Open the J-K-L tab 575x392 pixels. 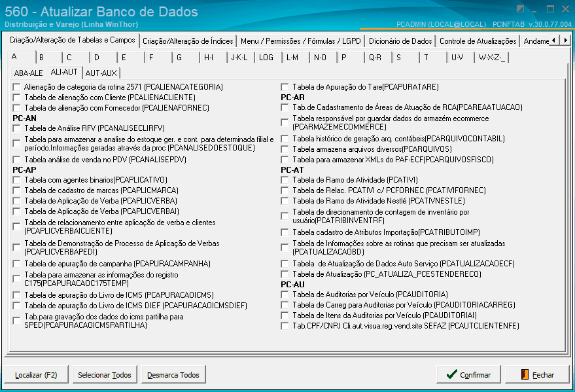tap(241, 58)
